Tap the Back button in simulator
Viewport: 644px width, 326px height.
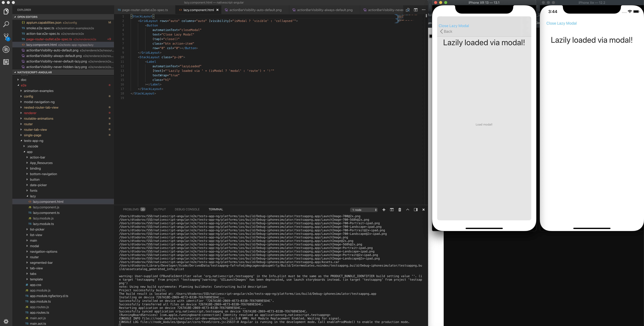446,31
